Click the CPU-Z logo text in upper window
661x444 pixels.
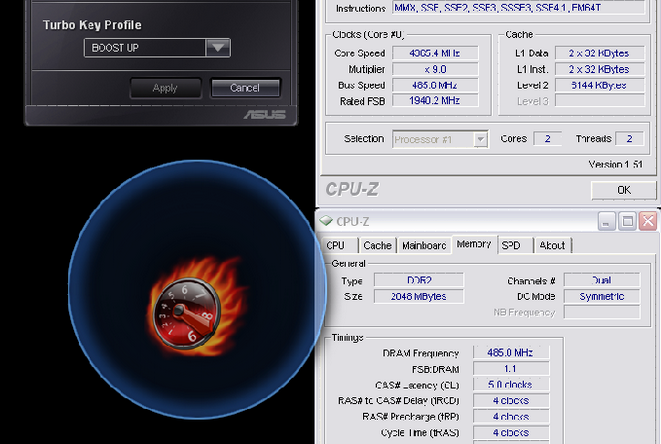click(352, 189)
